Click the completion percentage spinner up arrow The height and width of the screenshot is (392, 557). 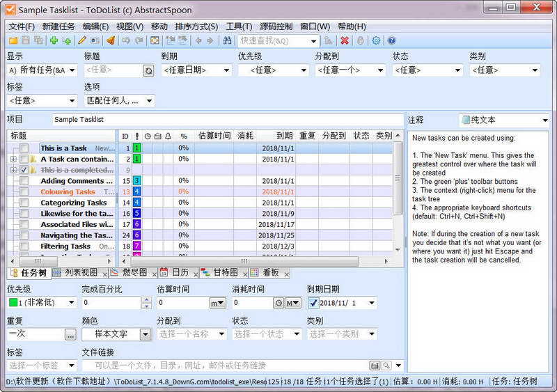146,300
